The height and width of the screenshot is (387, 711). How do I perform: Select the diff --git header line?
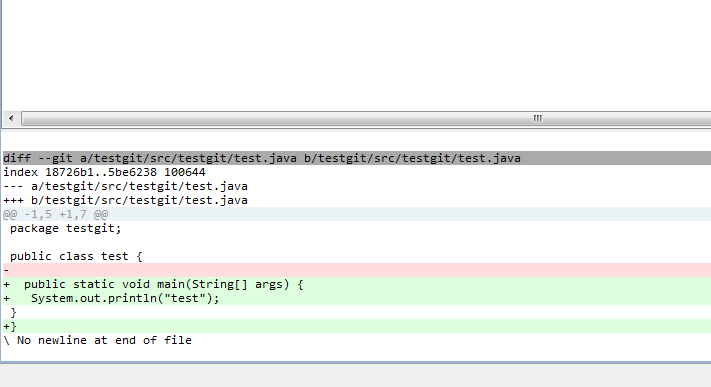click(357, 158)
